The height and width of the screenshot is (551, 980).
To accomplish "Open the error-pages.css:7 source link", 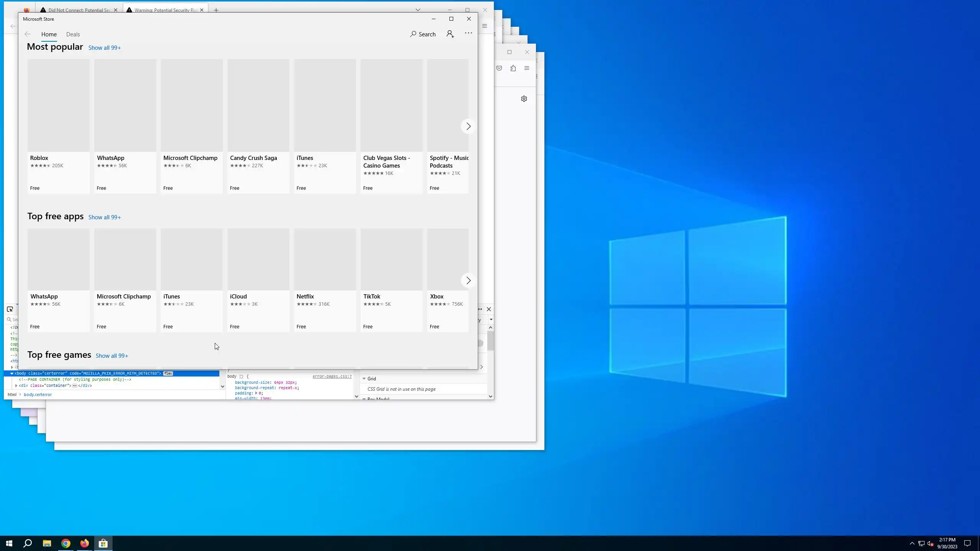I will [x=332, y=376].
